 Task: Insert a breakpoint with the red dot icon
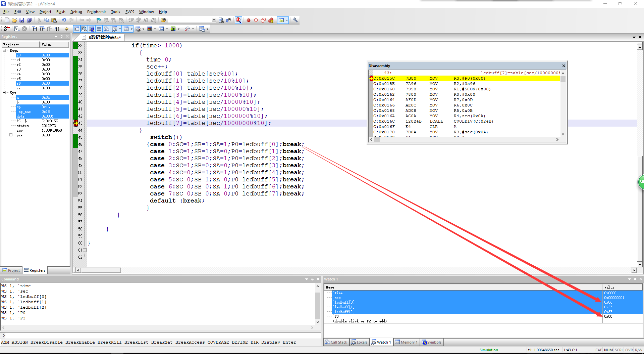pos(249,20)
